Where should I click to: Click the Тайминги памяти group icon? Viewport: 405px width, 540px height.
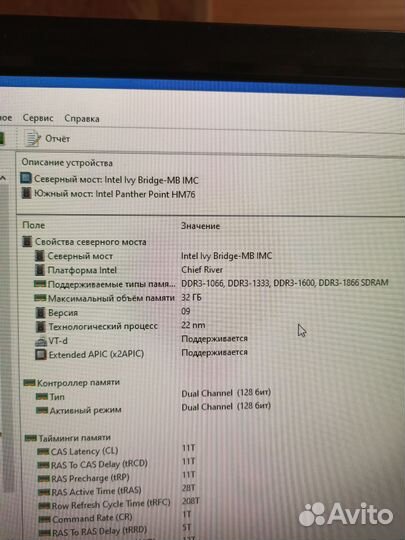[31, 438]
